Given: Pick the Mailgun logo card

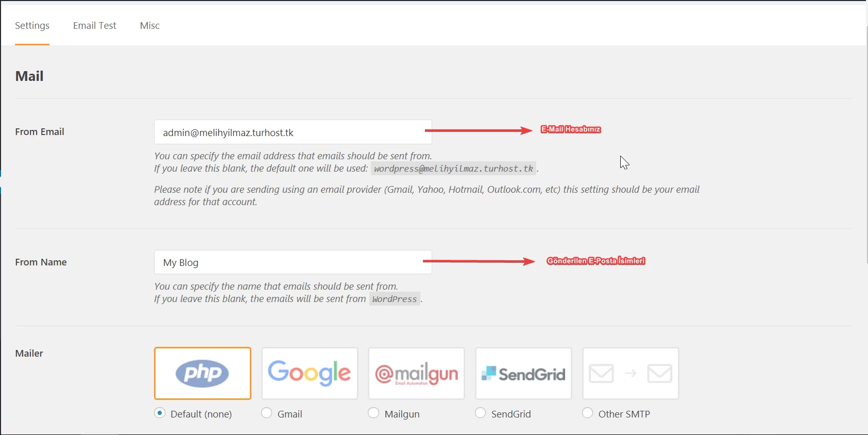Looking at the screenshot, I should tap(416, 373).
